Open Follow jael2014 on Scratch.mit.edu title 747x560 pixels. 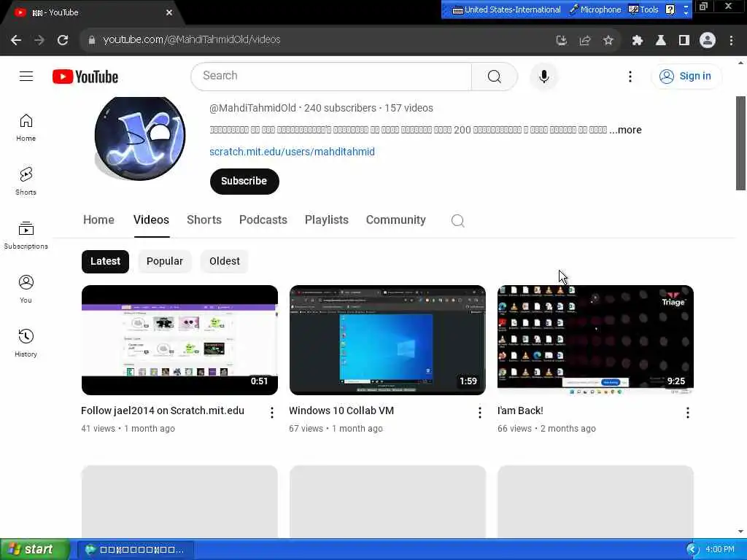pos(163,411)
